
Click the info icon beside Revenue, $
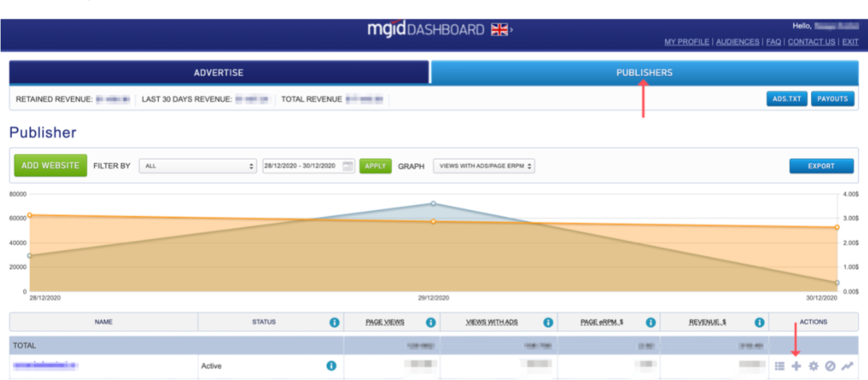(759, 322)
